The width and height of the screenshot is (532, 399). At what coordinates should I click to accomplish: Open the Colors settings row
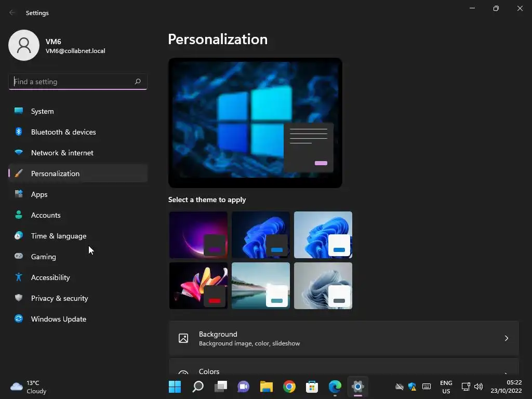tap(344, 367)
